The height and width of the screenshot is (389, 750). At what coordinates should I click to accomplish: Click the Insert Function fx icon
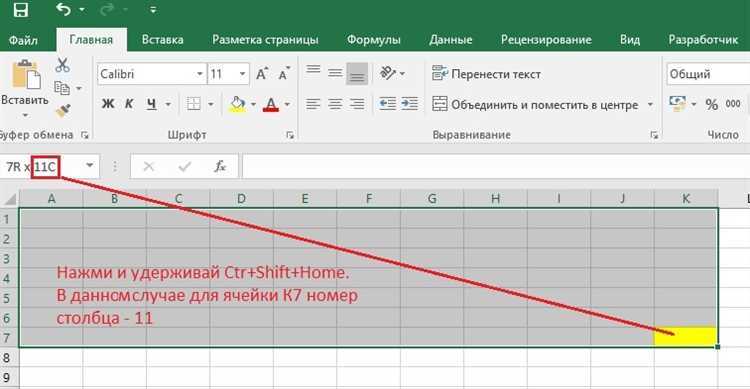pos(220,167)
